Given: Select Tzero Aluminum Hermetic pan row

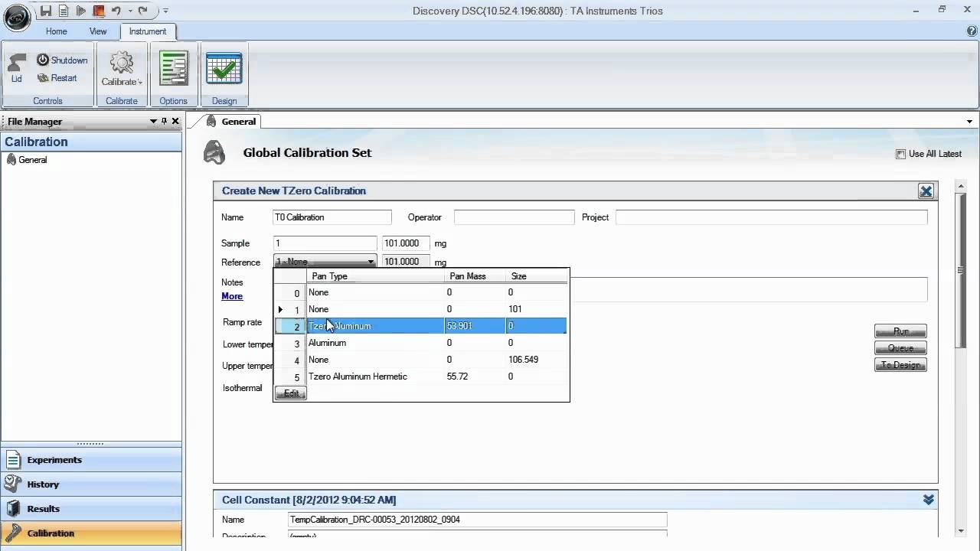Looking at the screenshot, I should point(358,377).
